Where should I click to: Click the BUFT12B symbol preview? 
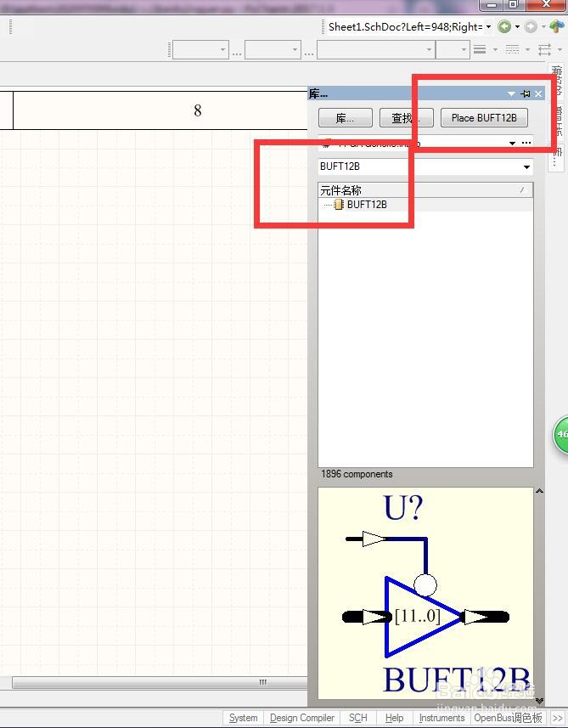[x=425, y=593]
